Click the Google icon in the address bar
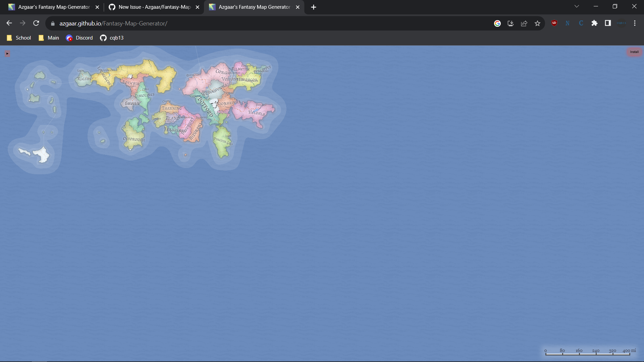 497,23
